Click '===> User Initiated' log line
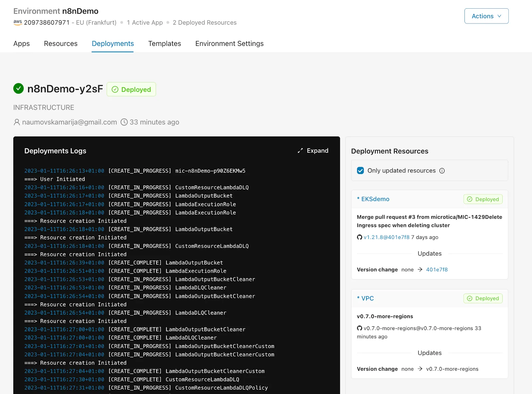Screen dimensions: 532x394 coord(55,179)
